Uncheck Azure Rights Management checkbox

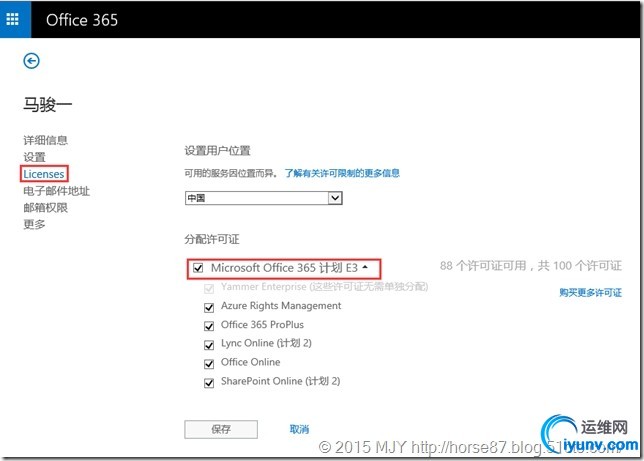coord(209,307)
